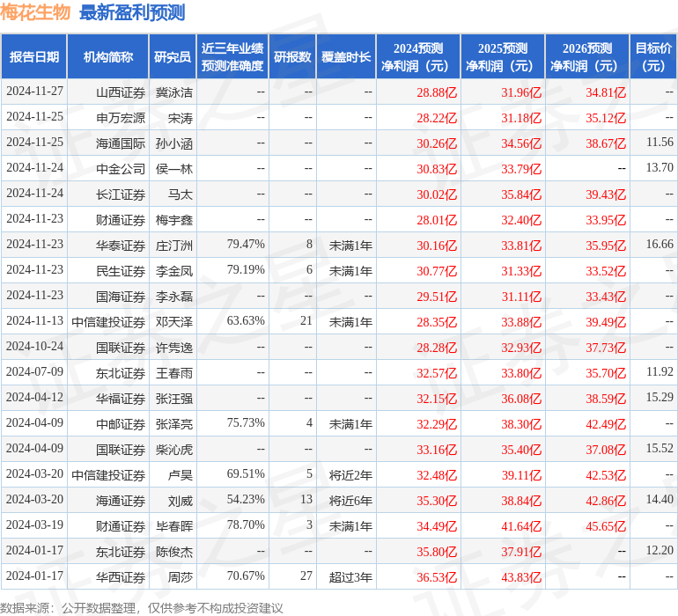Click researcher name 周莎
Screen dimensions: 678x616
pos(181,577)
